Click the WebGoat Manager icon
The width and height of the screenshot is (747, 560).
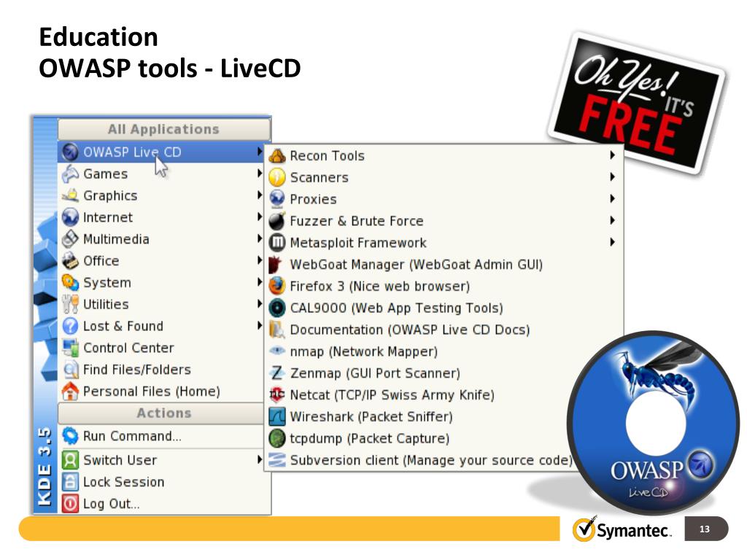276,264
